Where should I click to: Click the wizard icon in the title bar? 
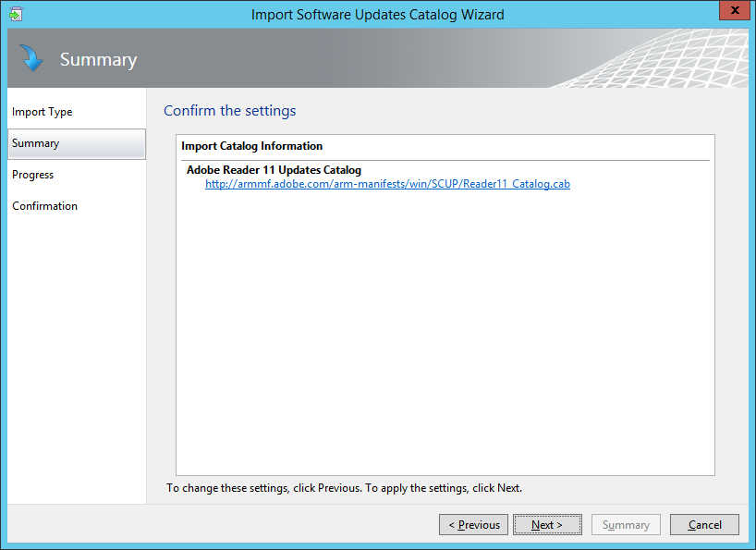[16, 14]
